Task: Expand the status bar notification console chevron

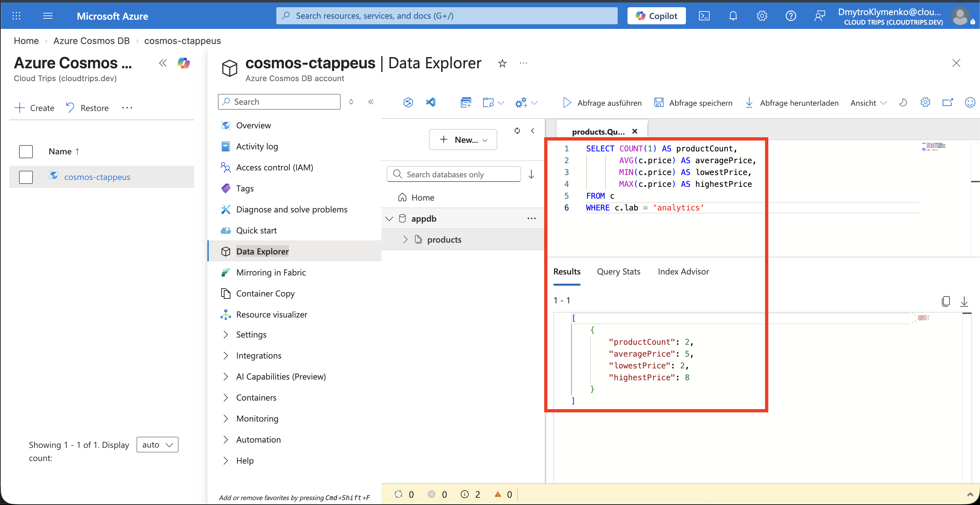Action: 970,494
